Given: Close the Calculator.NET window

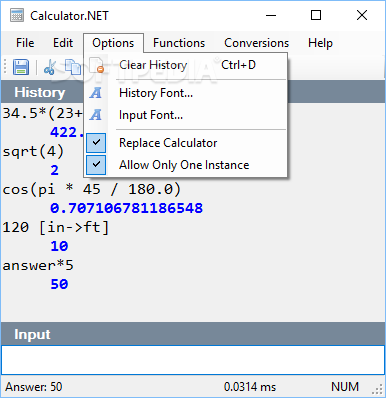Looking at the screenshot, I should (x=362, y=15).
